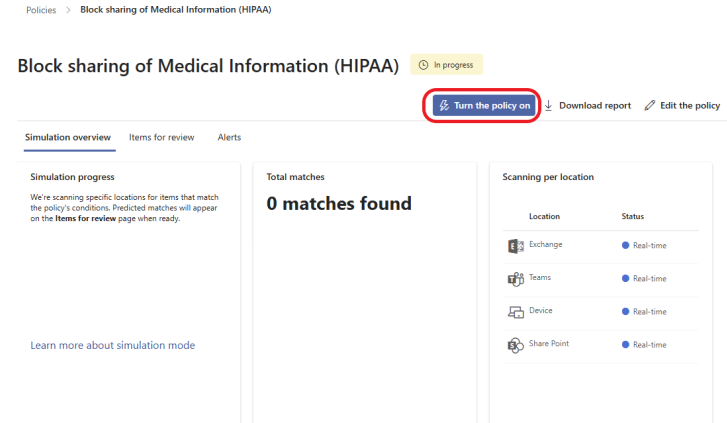Image resolution: width=727 pixels, height=423 pixels.
Task: Open Learn more about simulation mode link
Action: tap(113, 345)
